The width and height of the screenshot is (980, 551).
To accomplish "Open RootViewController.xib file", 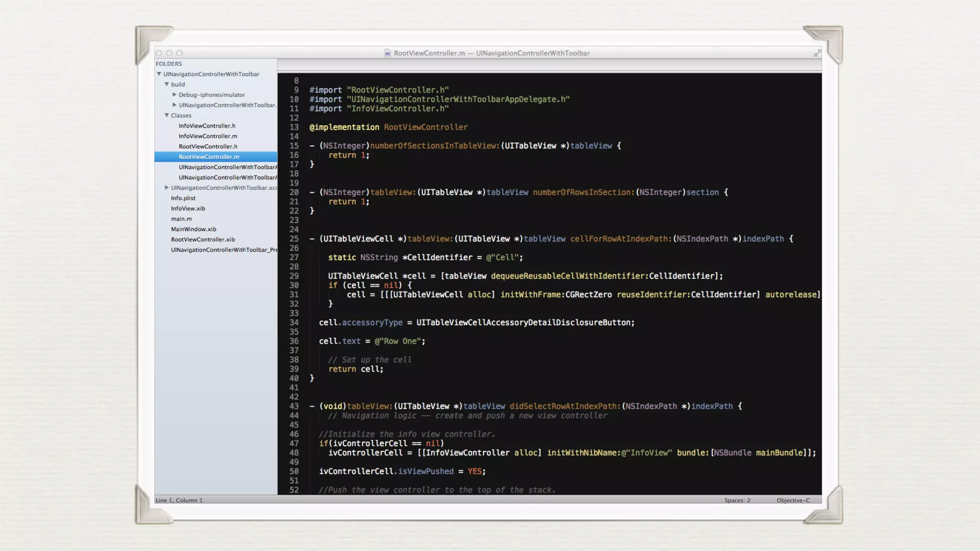I will click(x=203, y=240).
